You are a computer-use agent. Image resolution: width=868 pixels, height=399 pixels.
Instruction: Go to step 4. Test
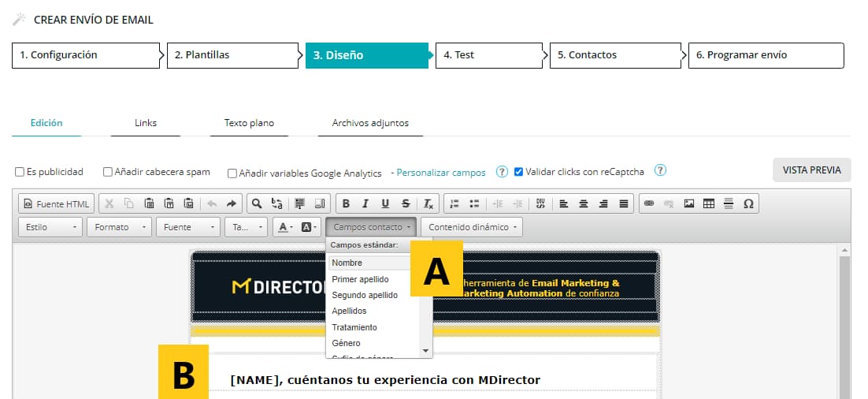click(489, 55)
